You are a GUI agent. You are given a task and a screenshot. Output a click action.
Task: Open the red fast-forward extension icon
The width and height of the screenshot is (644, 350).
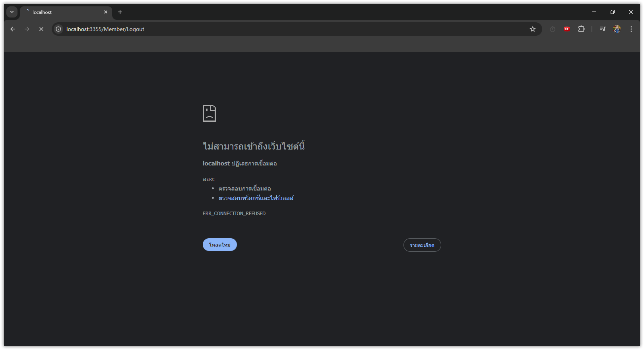click(x=567, y=29)
